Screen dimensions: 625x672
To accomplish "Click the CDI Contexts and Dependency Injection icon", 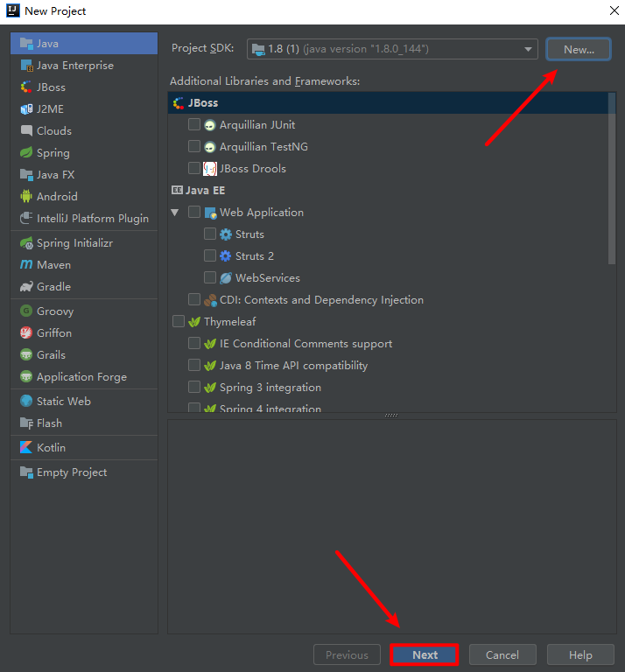I will (x=210, y=300).
